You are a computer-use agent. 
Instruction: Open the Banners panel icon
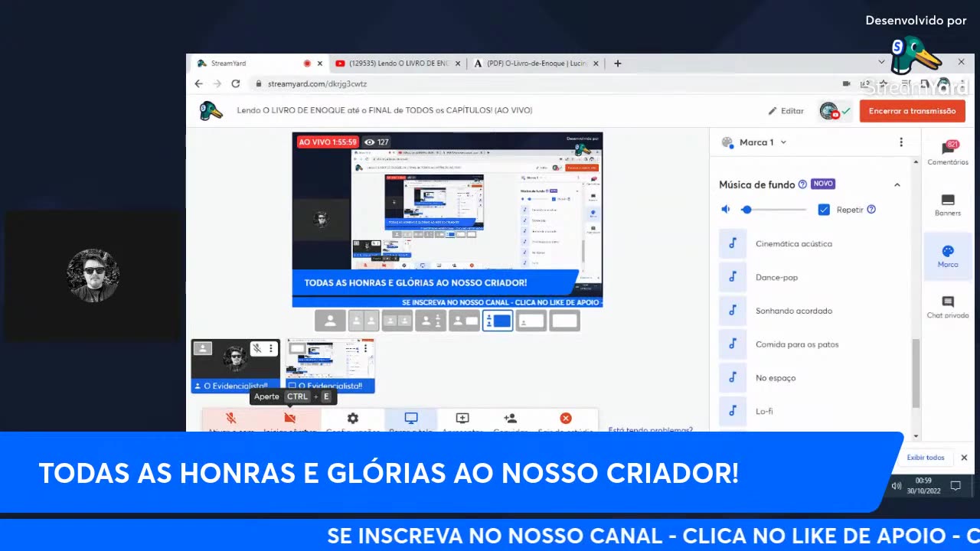(x=948, y=204)
